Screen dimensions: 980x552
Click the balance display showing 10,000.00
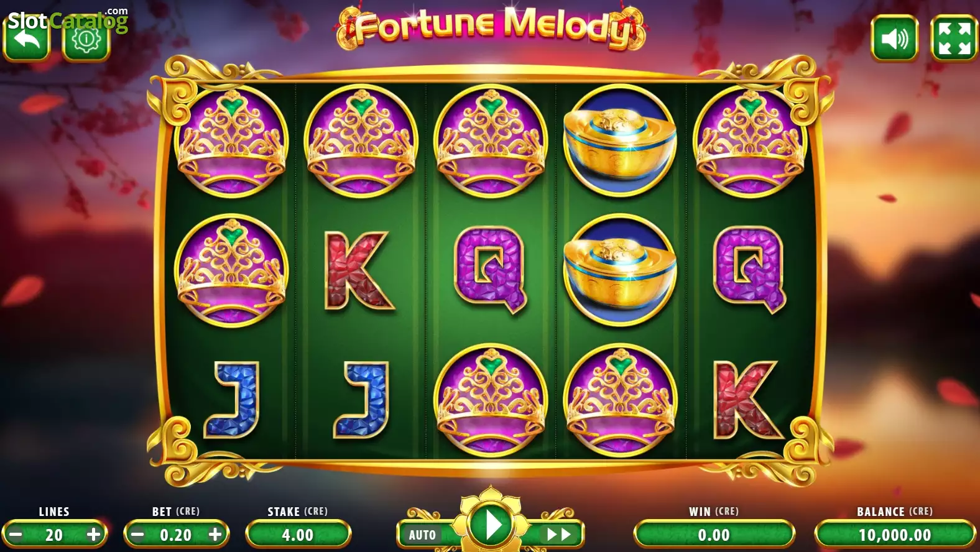click(x=895, y=535)
